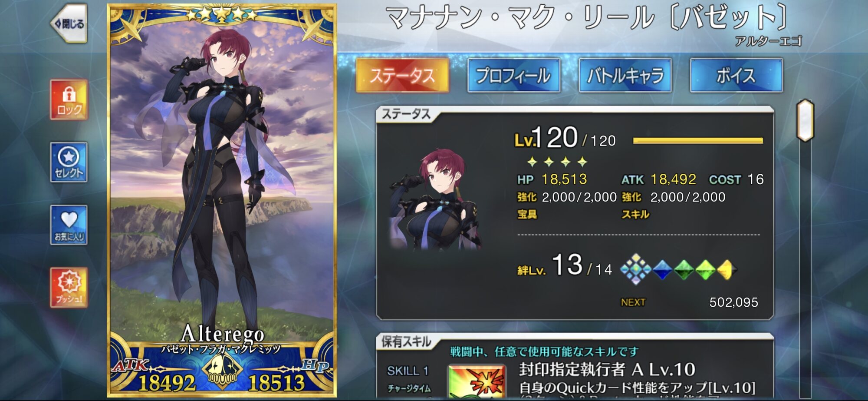Tap the blue bond gem icon

662,270
